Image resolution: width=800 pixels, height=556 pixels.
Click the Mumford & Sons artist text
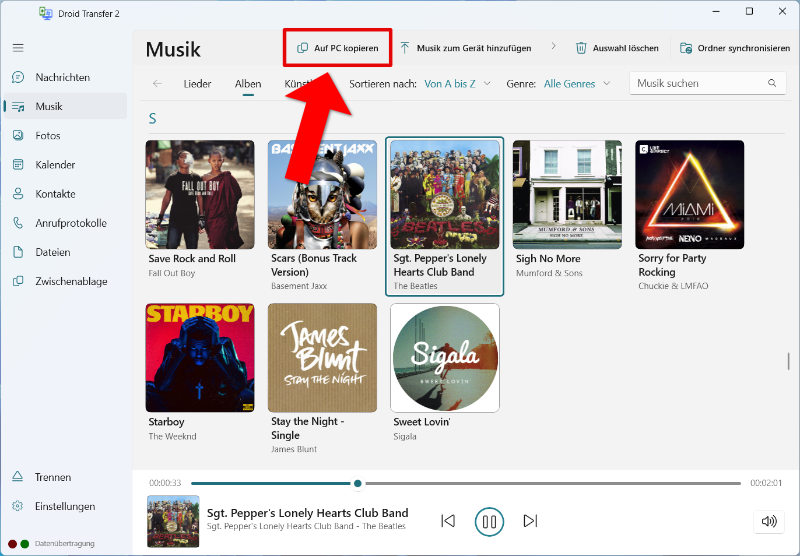(549, 273)
